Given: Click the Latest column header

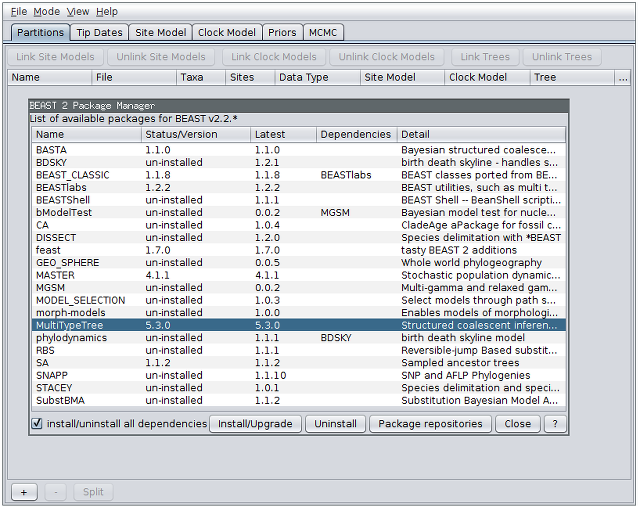Looking at the screenshot, I should pos(284,135).
